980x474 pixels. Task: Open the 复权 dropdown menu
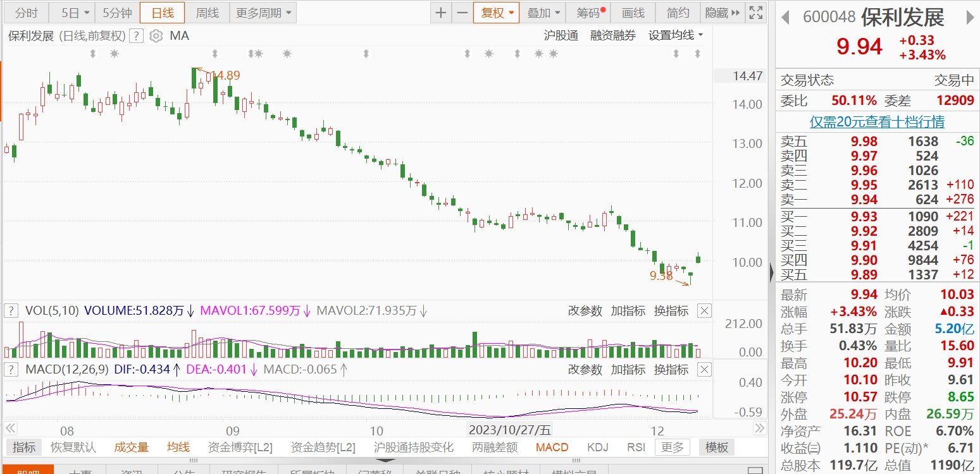(x=496, y=13)
